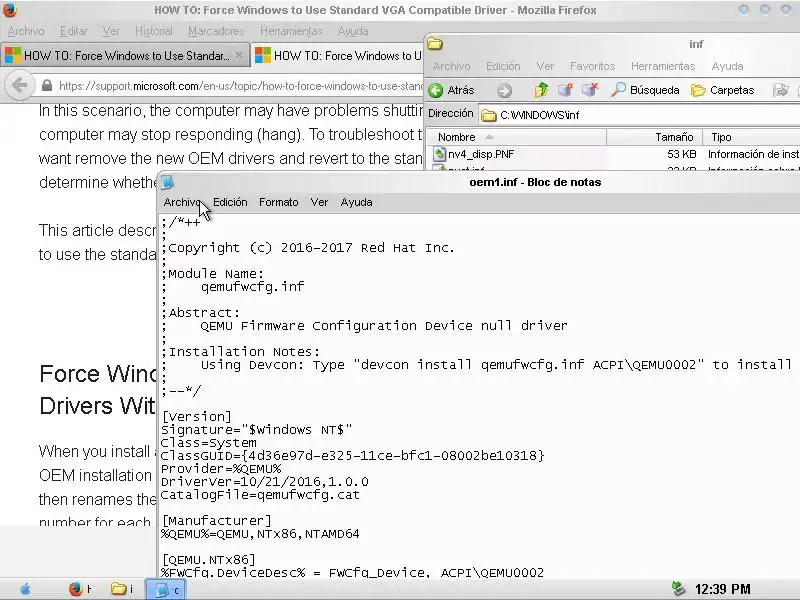800x600 pixels.
Task: Click Carpetas folders button in explorer
Action: tap(722, 90)
